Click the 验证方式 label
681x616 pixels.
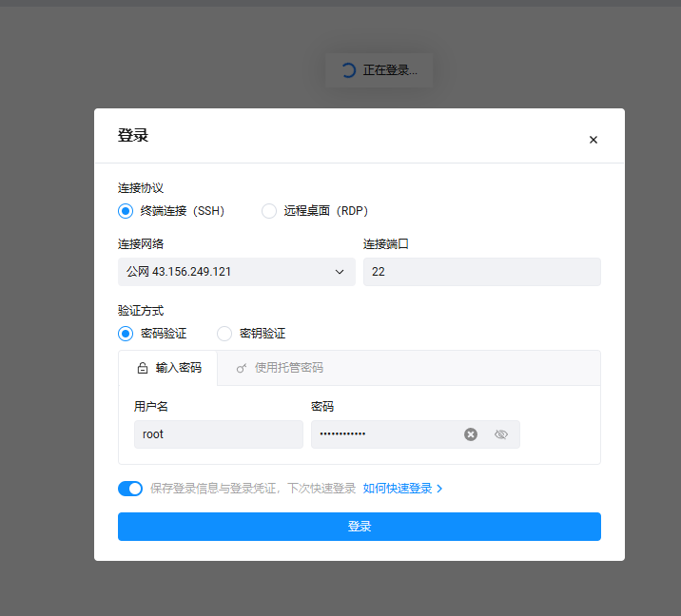click(x=140, y=311)
